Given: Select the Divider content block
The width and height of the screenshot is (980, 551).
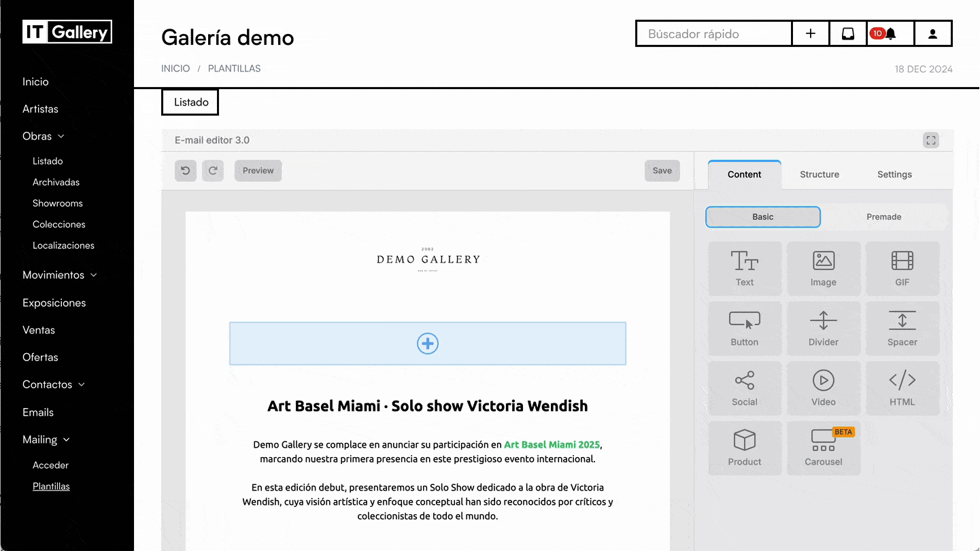Looking at the screenshot, I should pos(824,329).
